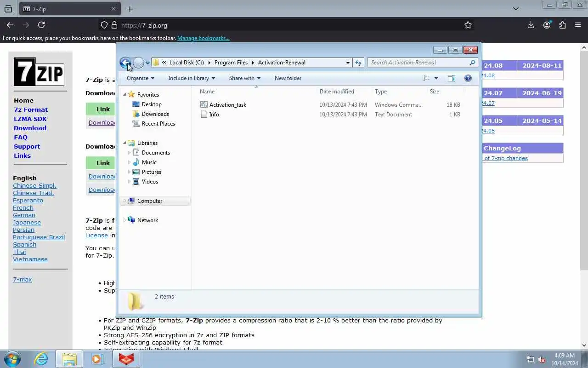Click the 7-Zip logo image

coord(39,72)
